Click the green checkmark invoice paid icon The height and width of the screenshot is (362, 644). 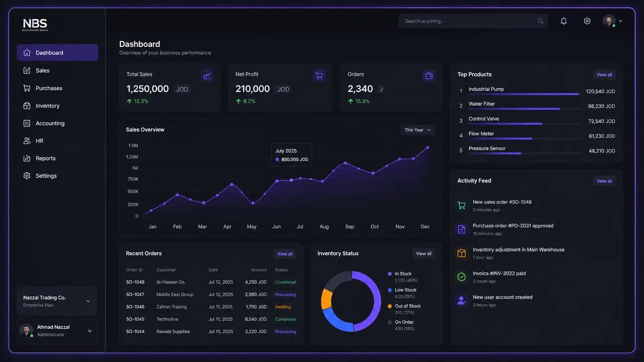pos(461,277)
